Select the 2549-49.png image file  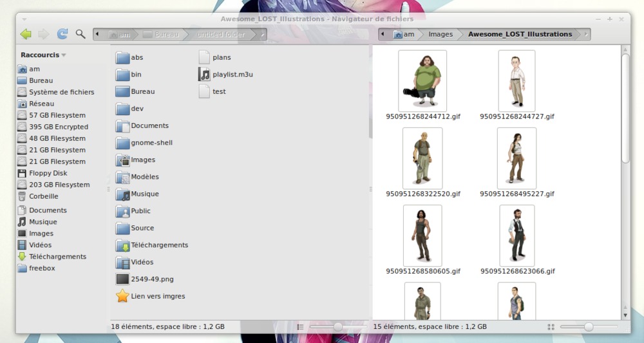pos(144,279)
